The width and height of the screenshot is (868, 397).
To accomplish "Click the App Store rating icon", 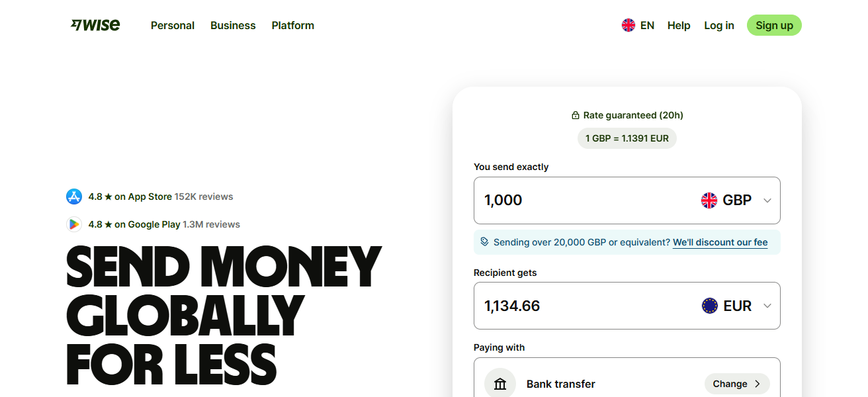I will [x=73, y=197].
